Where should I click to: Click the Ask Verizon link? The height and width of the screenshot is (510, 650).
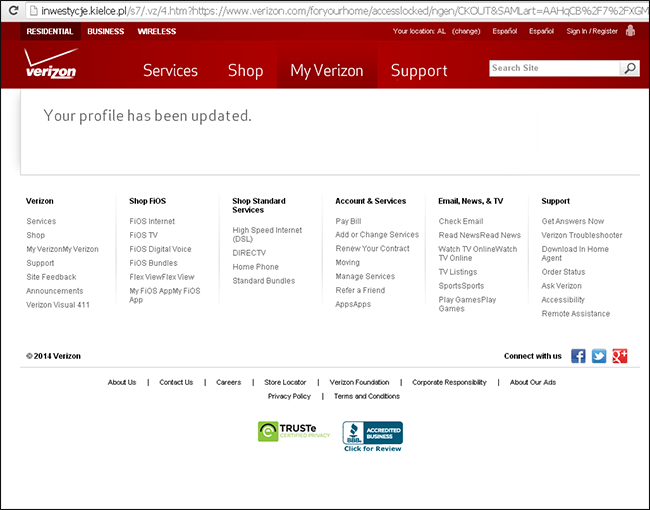pyautogui.click(x=561, y=286)
